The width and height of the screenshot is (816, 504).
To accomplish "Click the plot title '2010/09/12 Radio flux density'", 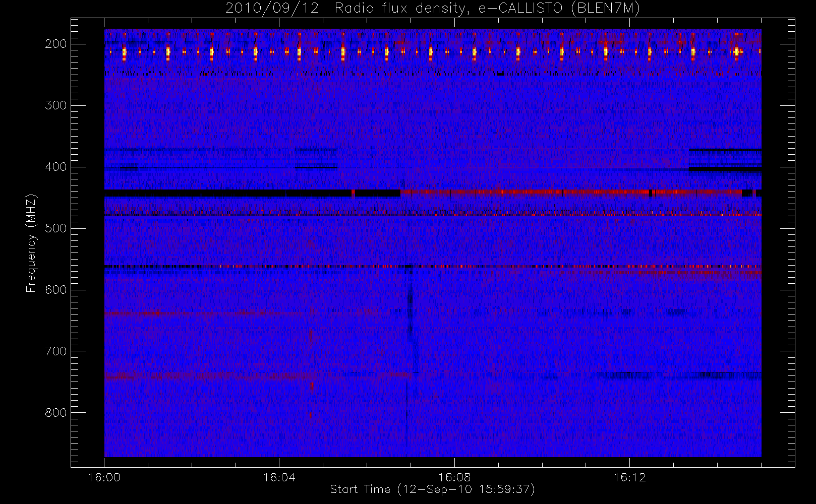I will click(x=433, y=9).
